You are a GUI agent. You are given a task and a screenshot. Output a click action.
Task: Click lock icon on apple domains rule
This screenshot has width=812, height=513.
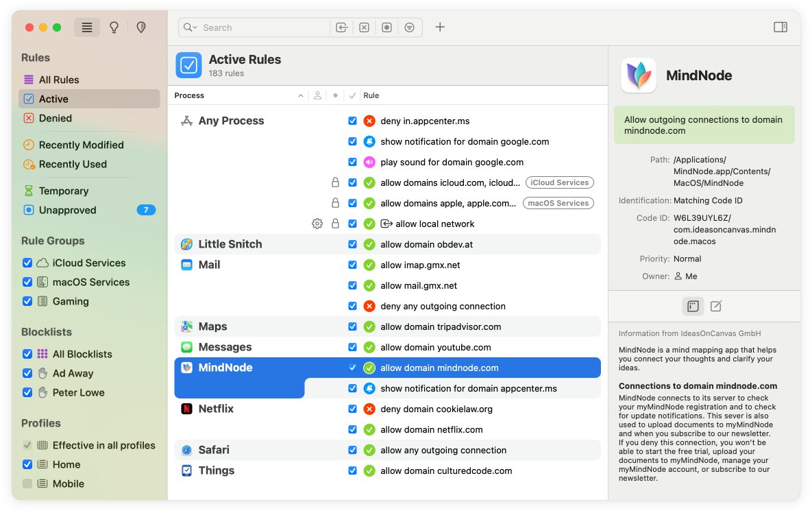(x=335, y=203)
